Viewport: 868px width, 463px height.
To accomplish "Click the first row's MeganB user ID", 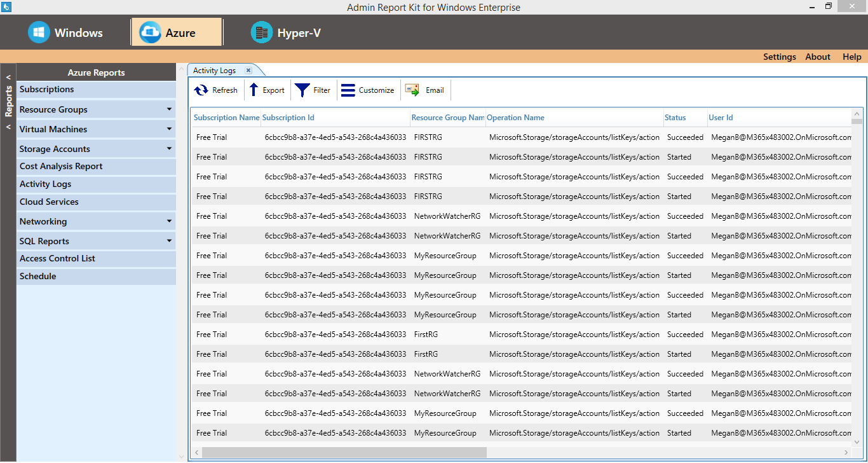I will click(781, 137).
